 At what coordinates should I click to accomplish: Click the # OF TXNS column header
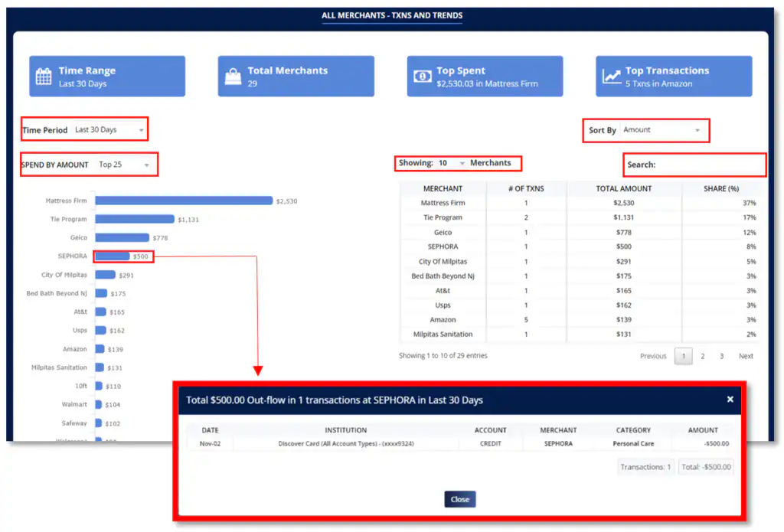click(526, 188)
